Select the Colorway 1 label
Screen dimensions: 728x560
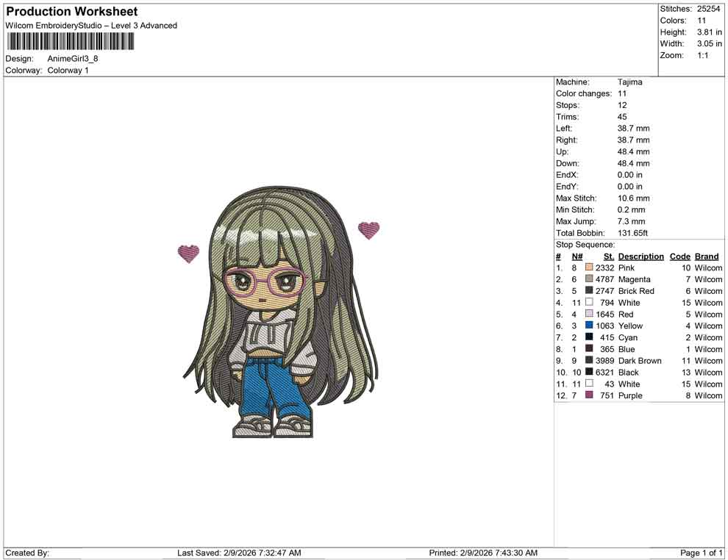(68, 70)
